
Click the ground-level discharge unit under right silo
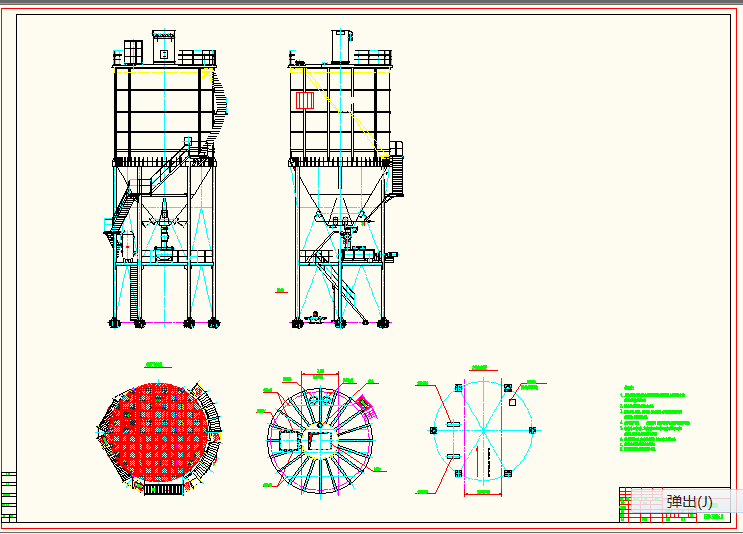[318, 318]
